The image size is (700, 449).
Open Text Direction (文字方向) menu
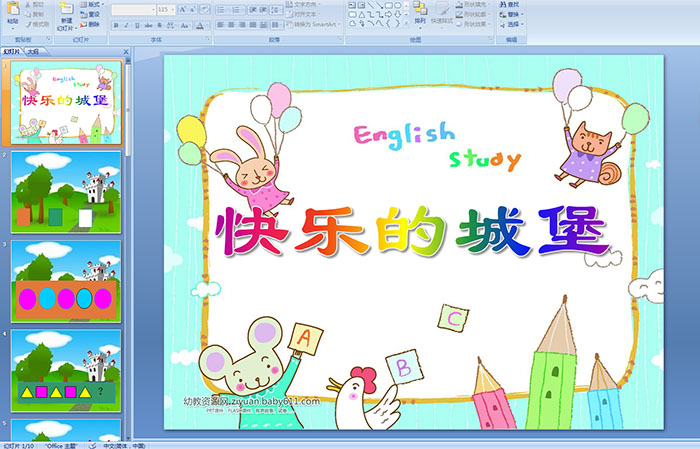303,4
